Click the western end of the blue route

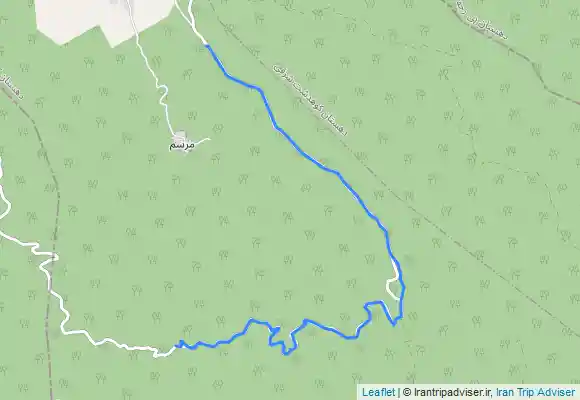pos(178,345)
